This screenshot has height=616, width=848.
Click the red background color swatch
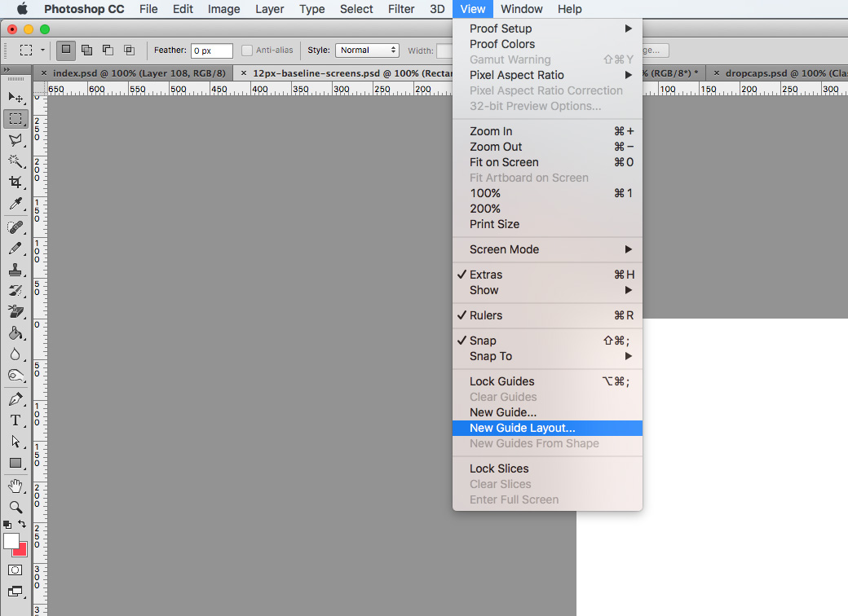[x=22, y=551]
